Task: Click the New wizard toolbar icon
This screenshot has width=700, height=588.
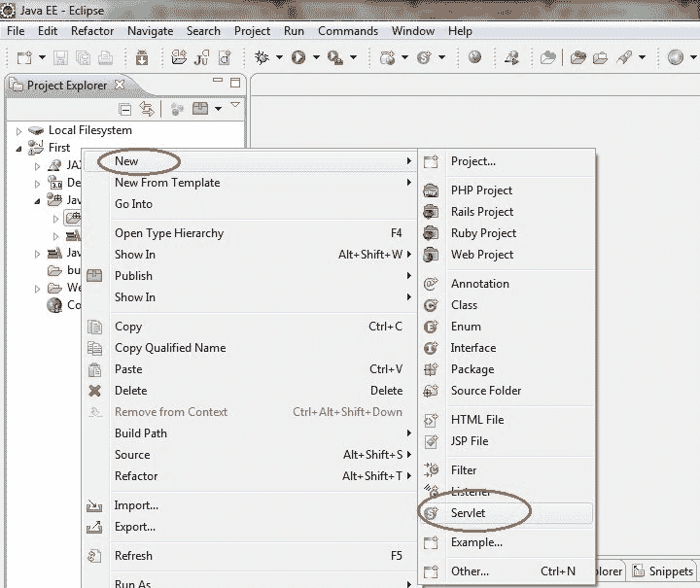Action: click(24, 57)
